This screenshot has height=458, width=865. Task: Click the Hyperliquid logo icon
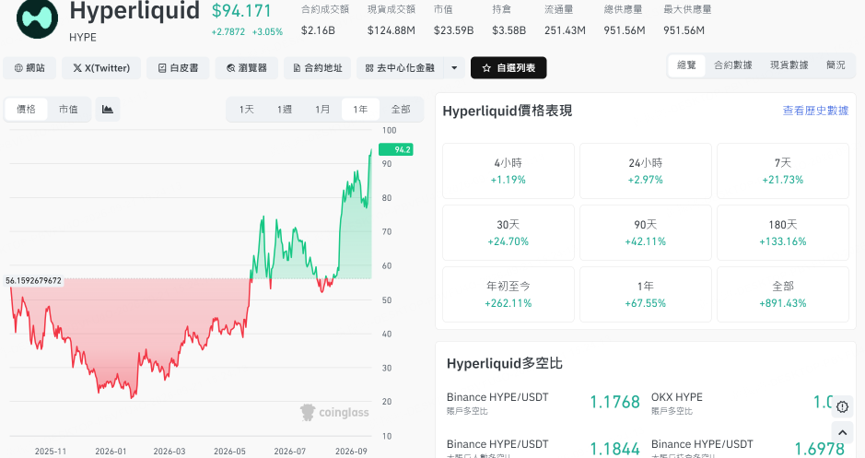tap(37, 18)
